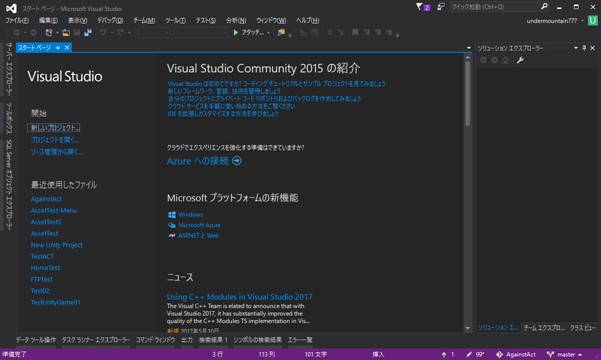This screenshot has height=360, width=601.
Task: Open the recent project AgainstAct
Action: tap(46, 199)
